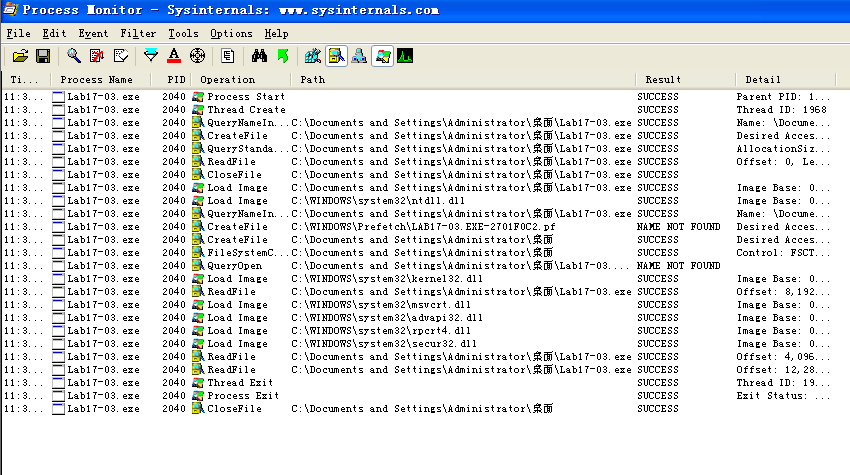Click the QueryOpen operation text
This screenshot has width=850, height=475.
click(235, 266)
